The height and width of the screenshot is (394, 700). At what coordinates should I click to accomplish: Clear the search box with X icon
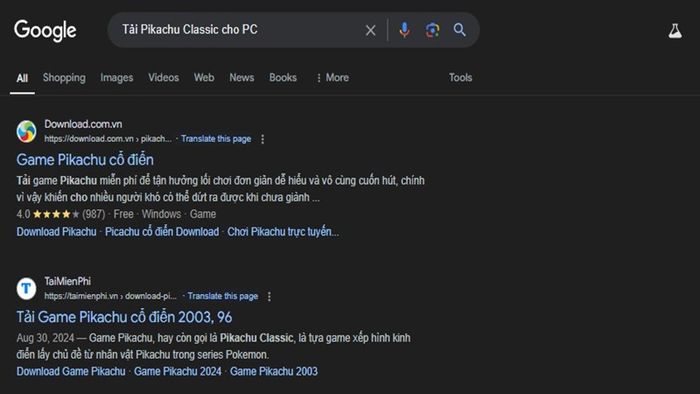[371, 30]
